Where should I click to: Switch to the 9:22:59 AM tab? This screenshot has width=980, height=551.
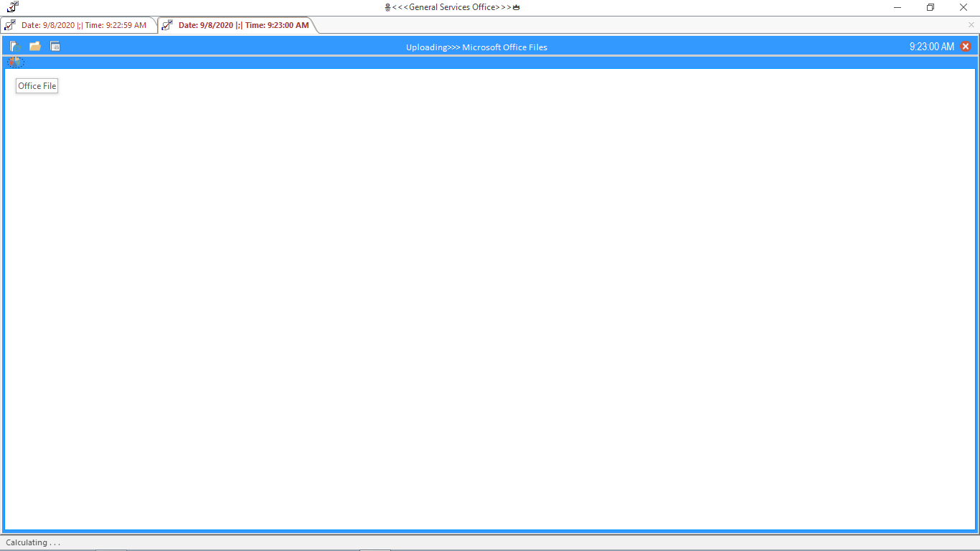click(x=78, y=25)
